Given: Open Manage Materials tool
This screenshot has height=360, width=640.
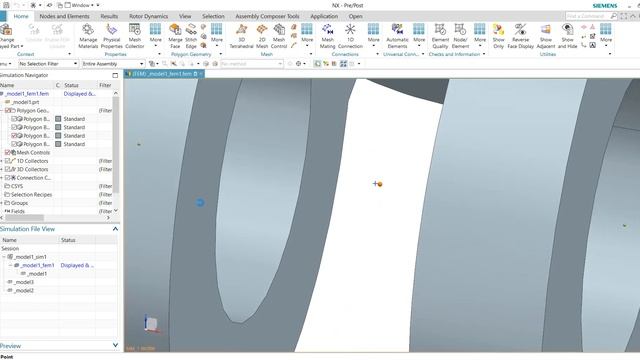Looking at the screenshot, I should [88, 36].
